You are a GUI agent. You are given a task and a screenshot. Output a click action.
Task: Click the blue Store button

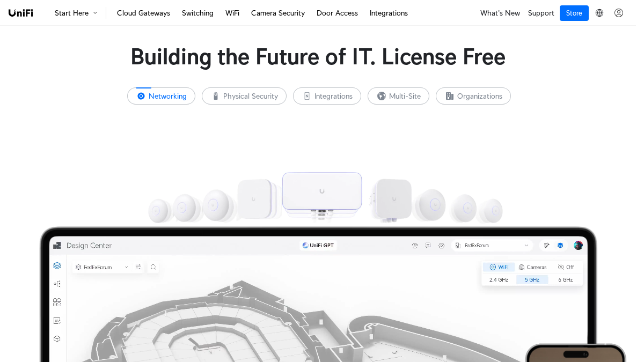pos(574,13)
